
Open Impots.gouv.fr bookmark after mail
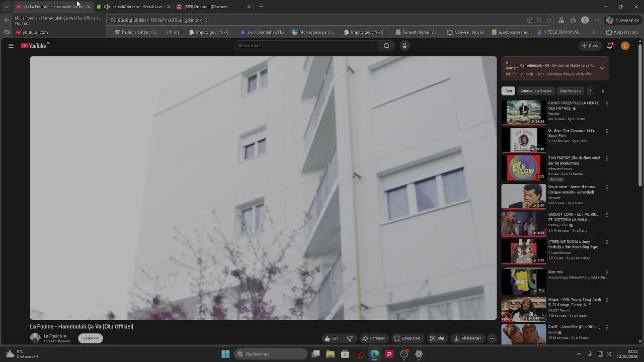click(210, 32)
